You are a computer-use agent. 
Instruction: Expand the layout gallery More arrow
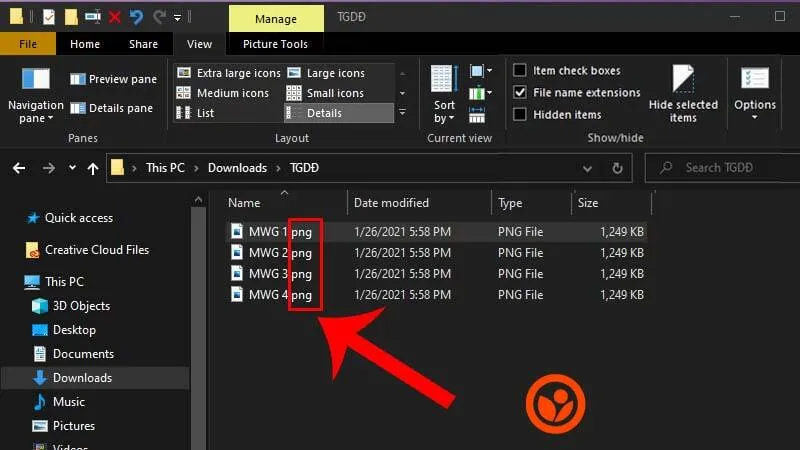(x=403, y=112)
